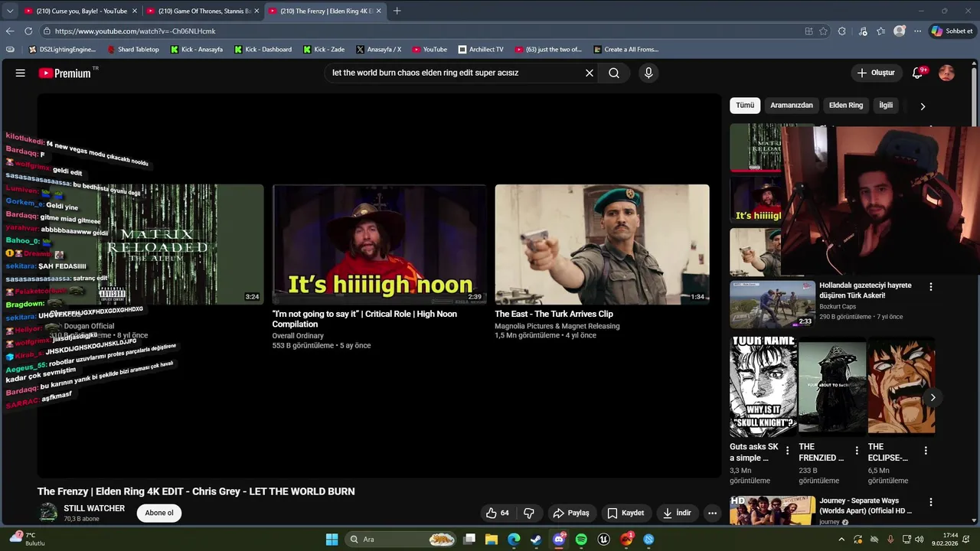Reload the current page
Image resolution: width=980 pixels, height=551 pixels.
click(x=28, y=31)
